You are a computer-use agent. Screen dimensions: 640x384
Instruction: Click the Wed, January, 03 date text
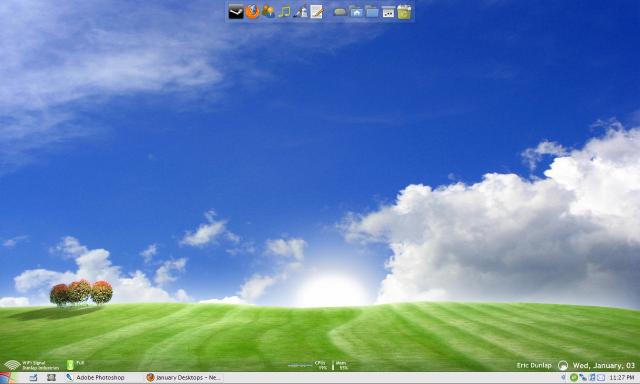(x=604, y=365)
